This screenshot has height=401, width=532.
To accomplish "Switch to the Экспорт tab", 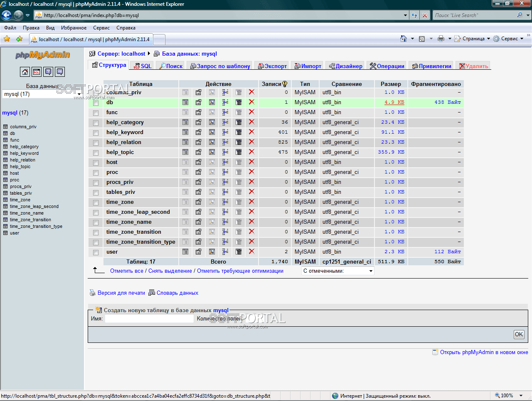I will point(273,66).
